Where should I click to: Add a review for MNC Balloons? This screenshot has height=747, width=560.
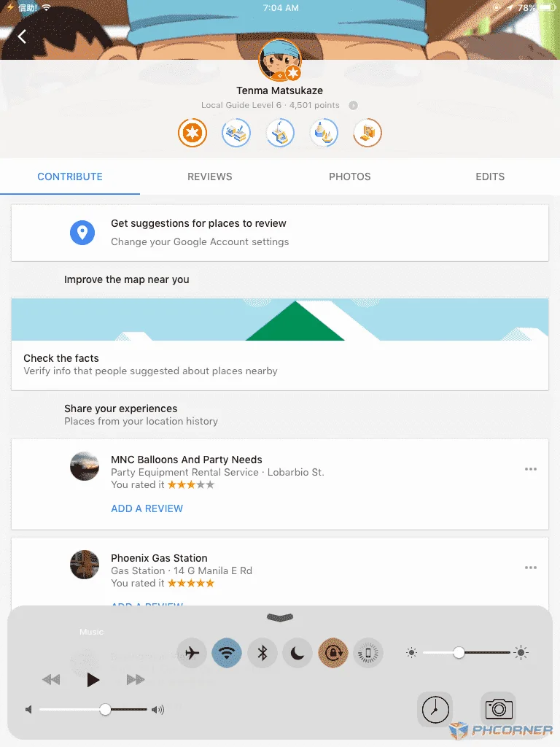[x=147, y=508]
